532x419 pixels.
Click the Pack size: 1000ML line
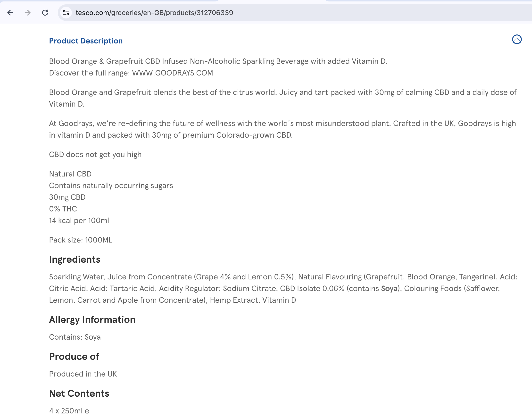(81, 240)
